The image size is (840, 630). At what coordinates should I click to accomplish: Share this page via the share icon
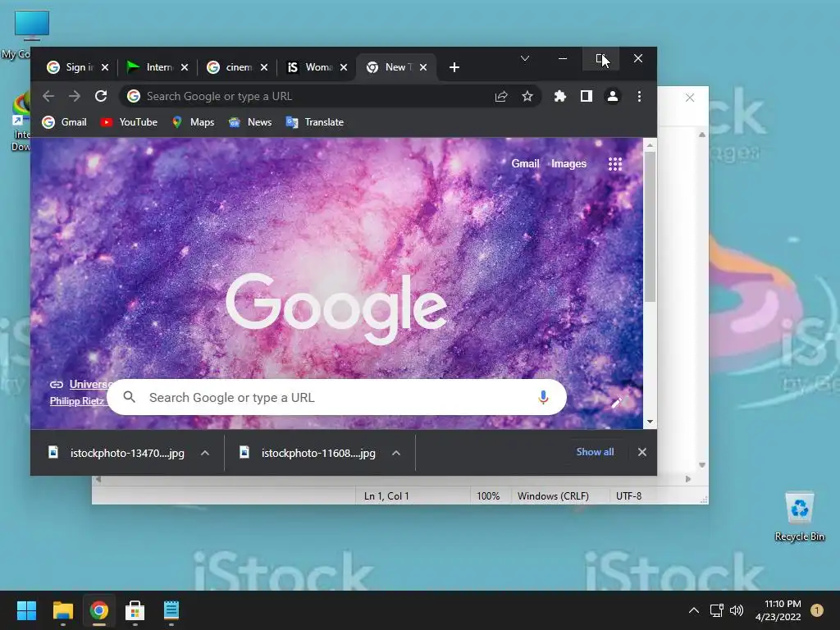pyautogui.click(x=501, y=97)
